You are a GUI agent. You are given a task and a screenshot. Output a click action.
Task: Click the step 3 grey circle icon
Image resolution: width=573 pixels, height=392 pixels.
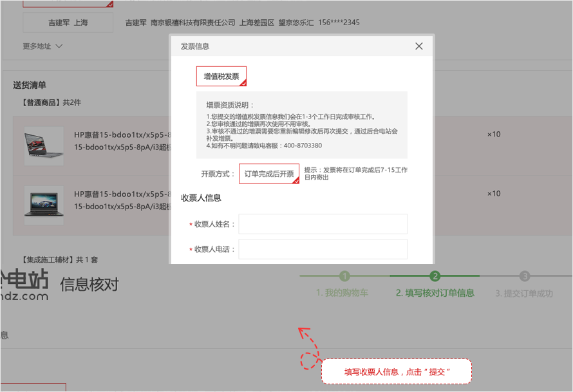(525, 276)
